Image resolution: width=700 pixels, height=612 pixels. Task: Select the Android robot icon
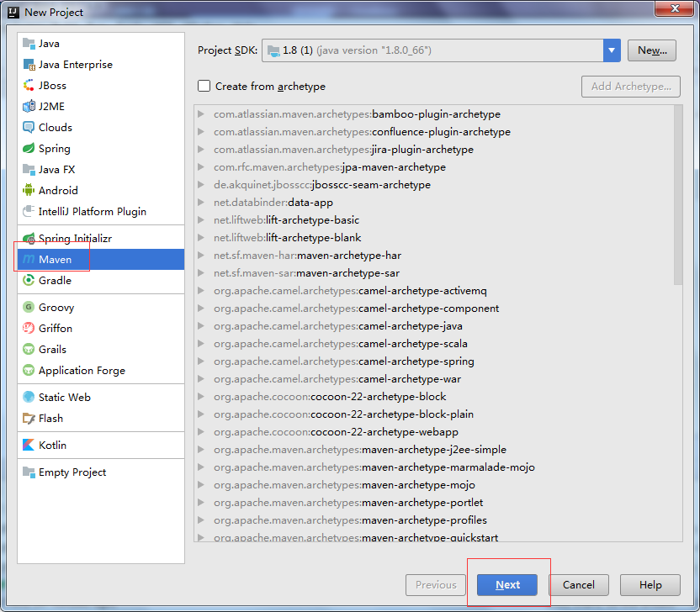point(29,190)
